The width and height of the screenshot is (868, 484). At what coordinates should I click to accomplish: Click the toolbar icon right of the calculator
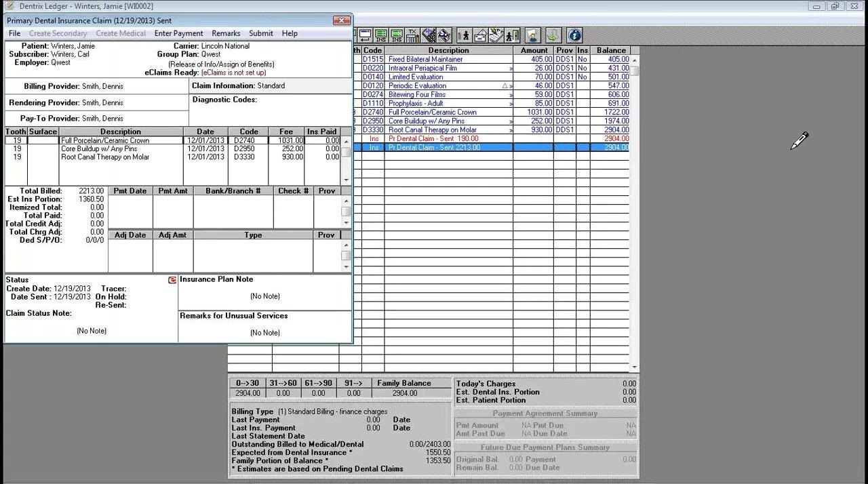pos(444,35)
